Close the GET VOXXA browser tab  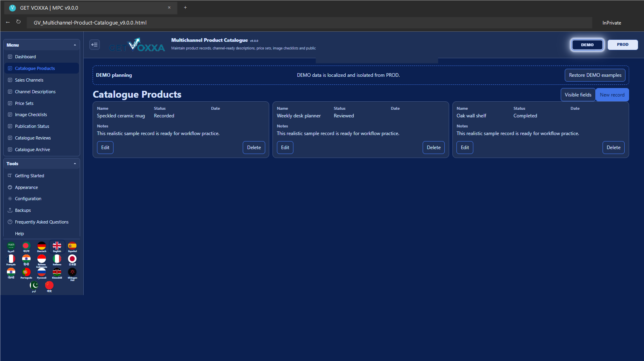(x=169, y=8)
